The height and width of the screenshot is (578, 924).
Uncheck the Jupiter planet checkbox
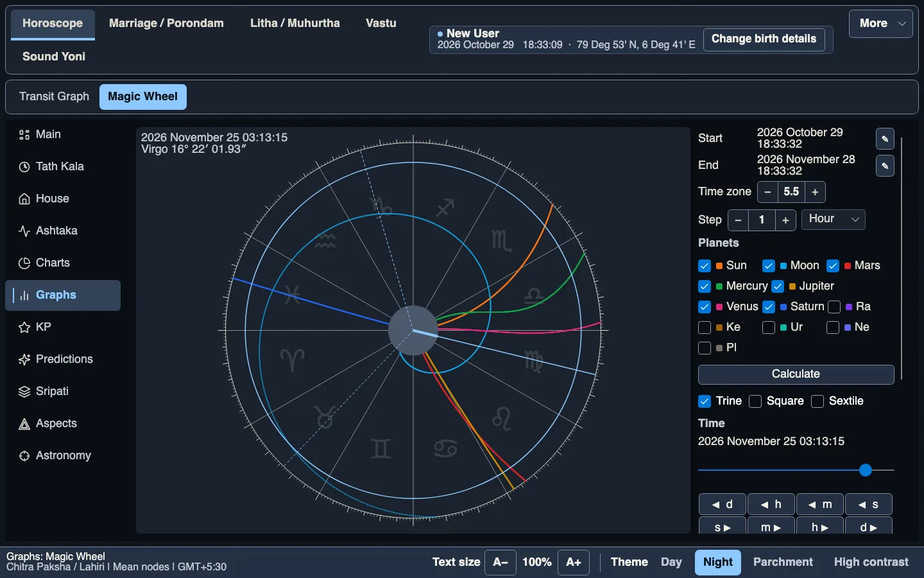coord(778,286)
